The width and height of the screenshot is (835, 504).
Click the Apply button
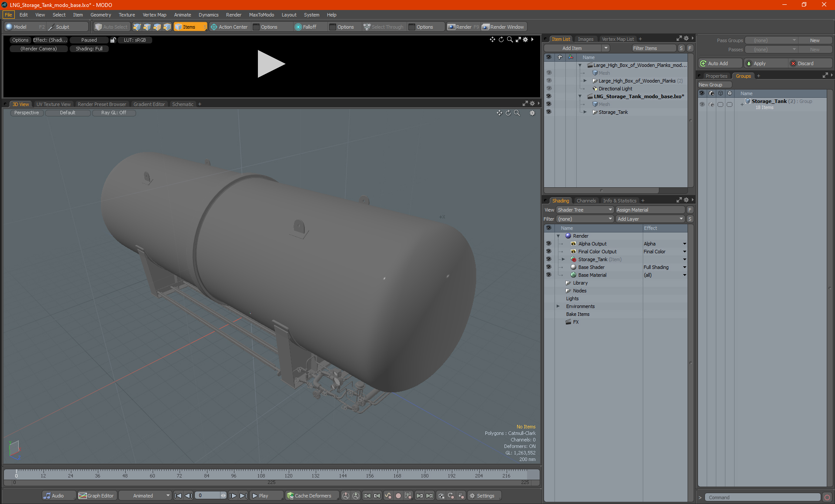(765, 63)
